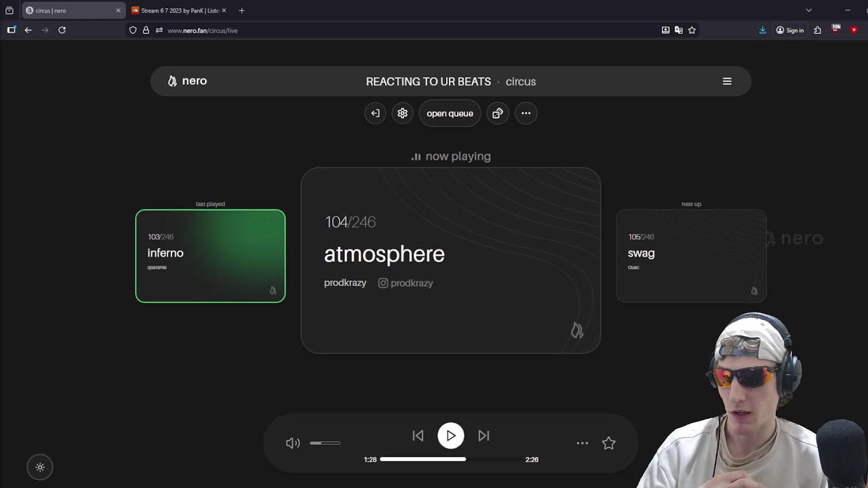
Task: Reload the current page
Action: (x=62, y=30)
